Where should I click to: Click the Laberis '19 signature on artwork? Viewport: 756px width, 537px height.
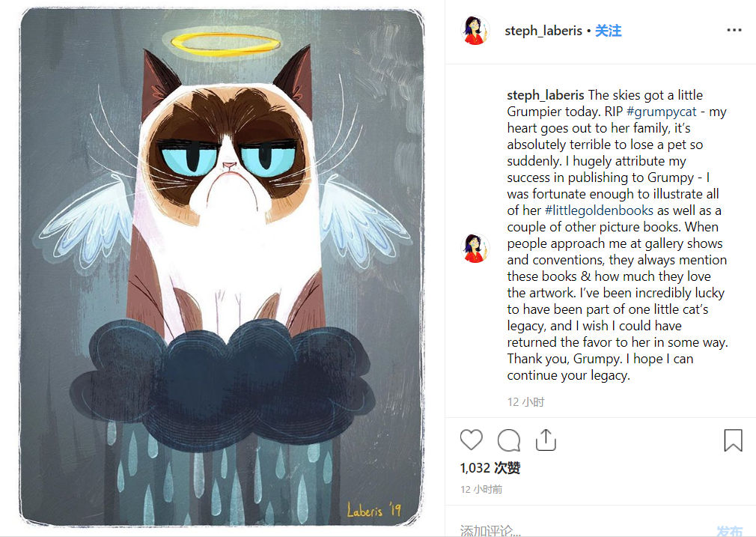coord(374,509)
